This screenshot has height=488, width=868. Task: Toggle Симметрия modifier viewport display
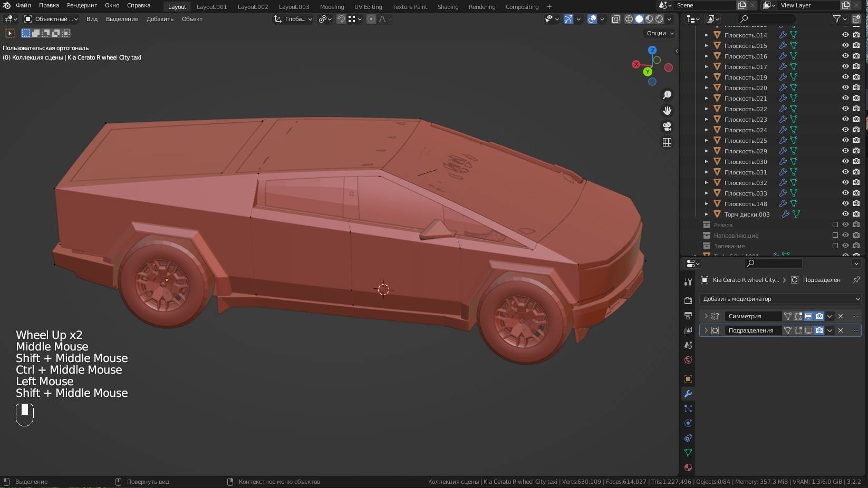pos(808,316)
